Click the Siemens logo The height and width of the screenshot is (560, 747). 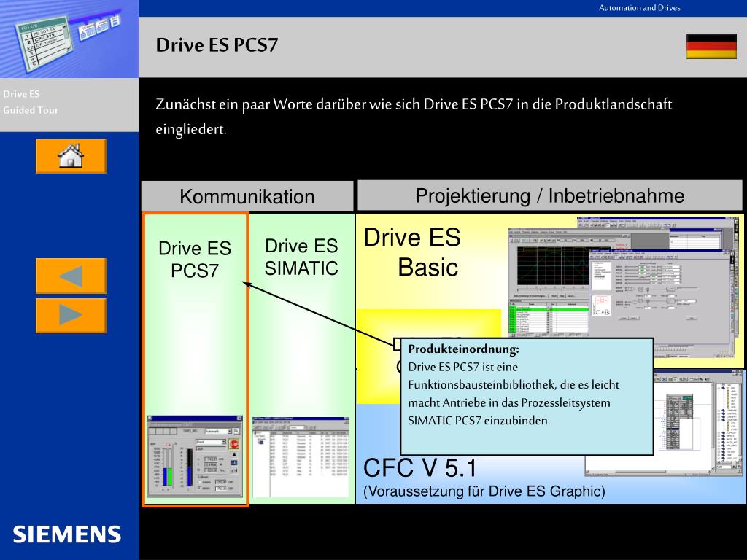pyautogui.click(x=66, y=534)
